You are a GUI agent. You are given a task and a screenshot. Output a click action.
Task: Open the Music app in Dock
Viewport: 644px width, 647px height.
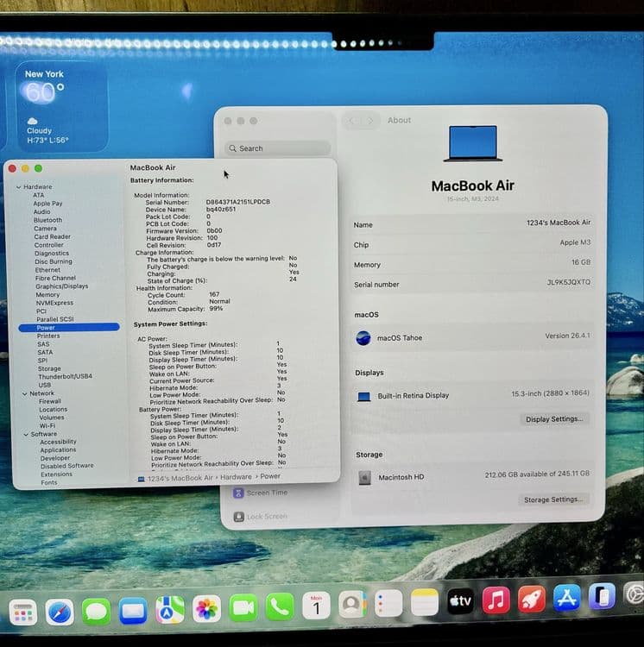496,600
